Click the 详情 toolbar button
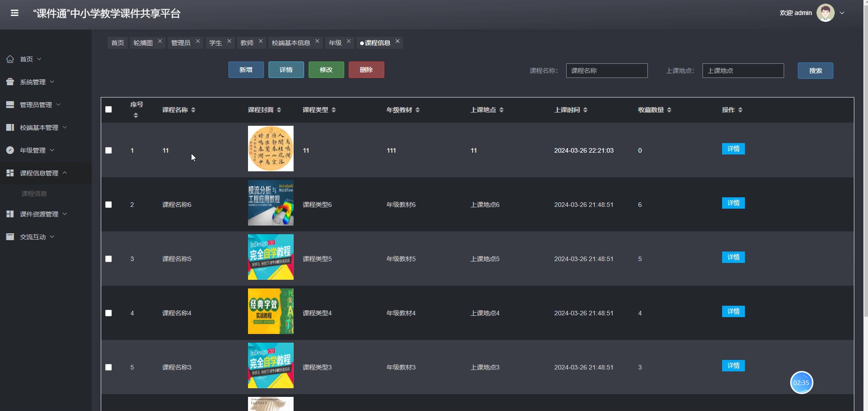868x411 pixels. point(286,70)
